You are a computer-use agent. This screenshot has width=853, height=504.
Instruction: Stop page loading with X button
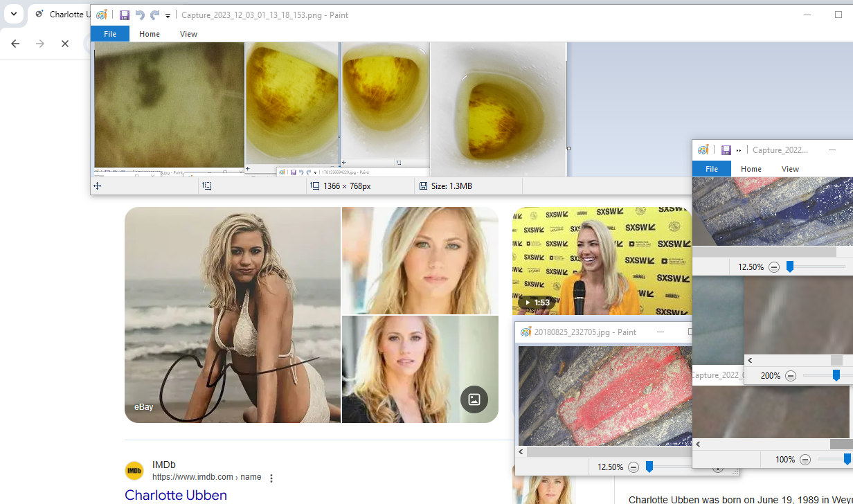[65, 44]
